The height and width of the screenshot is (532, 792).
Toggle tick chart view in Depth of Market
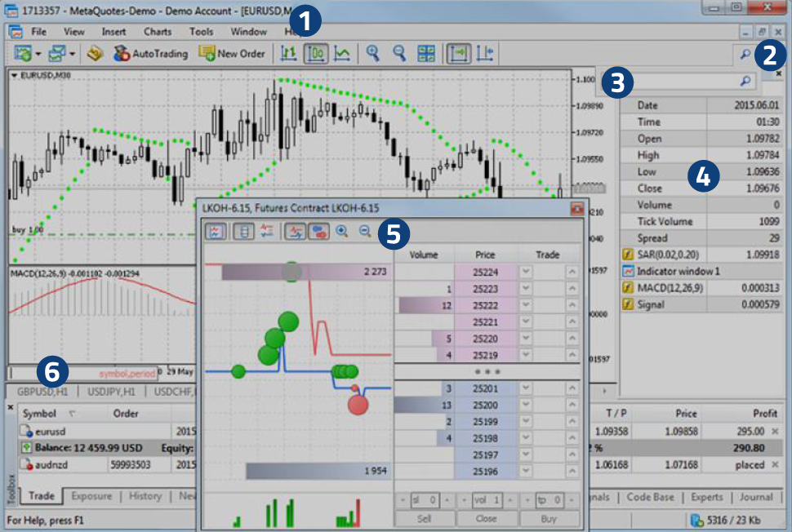216,231
